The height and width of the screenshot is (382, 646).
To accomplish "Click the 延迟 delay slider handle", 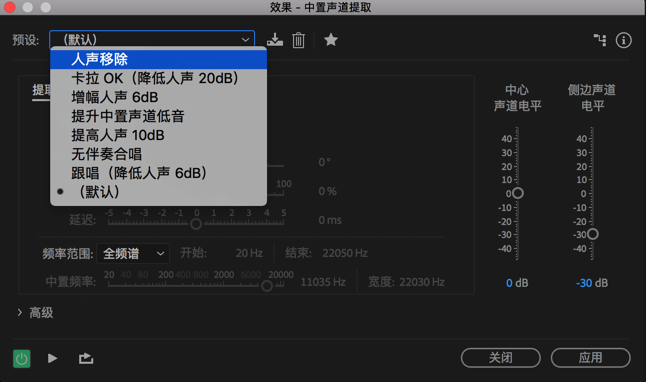I will pos(196,224).
